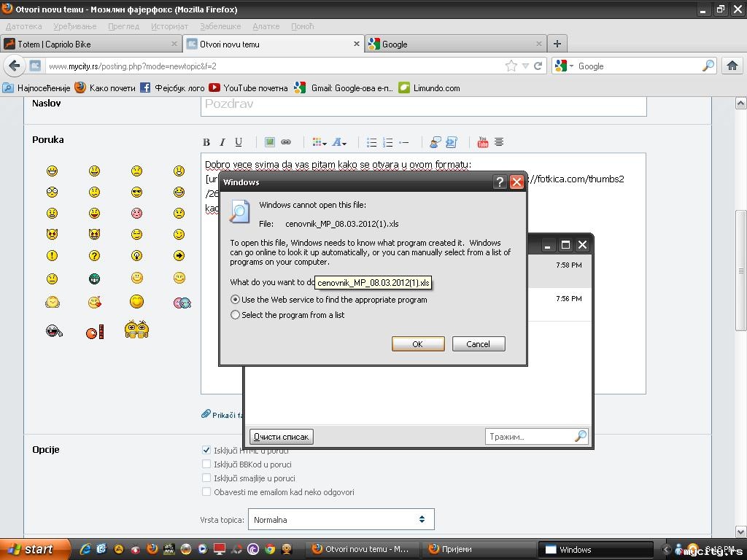Close the 'Otvori novu temu' tab
The image size is (747, 560).
point(356,44)
